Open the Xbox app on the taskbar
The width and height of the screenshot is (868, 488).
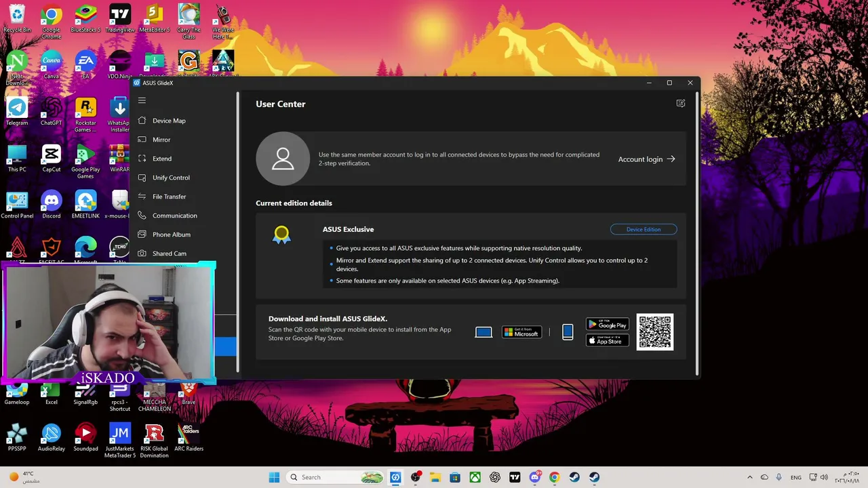(475, 477)
